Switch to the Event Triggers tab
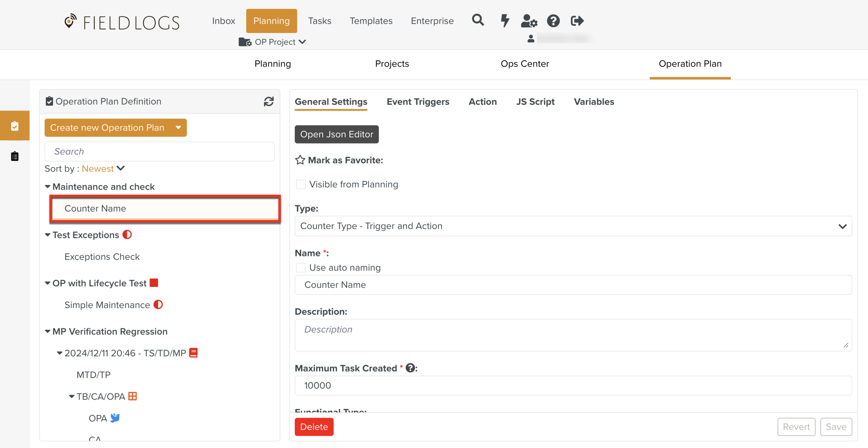The image size is (868, 448). (x=418, y=102)
